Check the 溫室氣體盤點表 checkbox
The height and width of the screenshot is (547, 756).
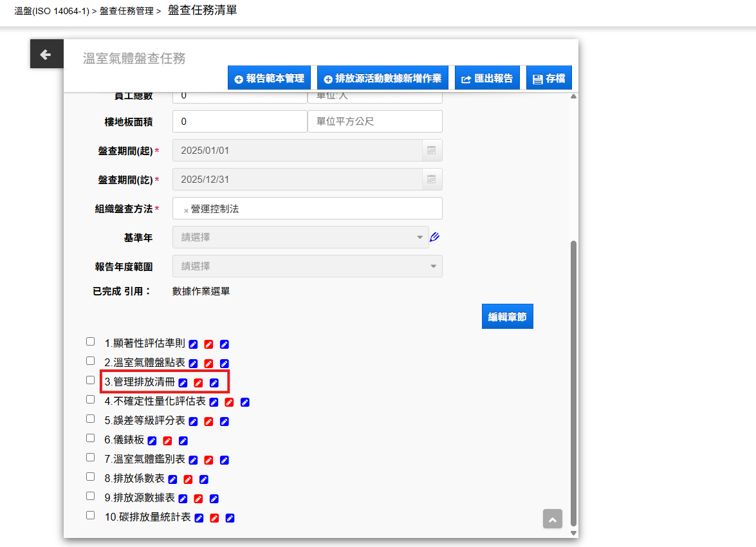91,361
